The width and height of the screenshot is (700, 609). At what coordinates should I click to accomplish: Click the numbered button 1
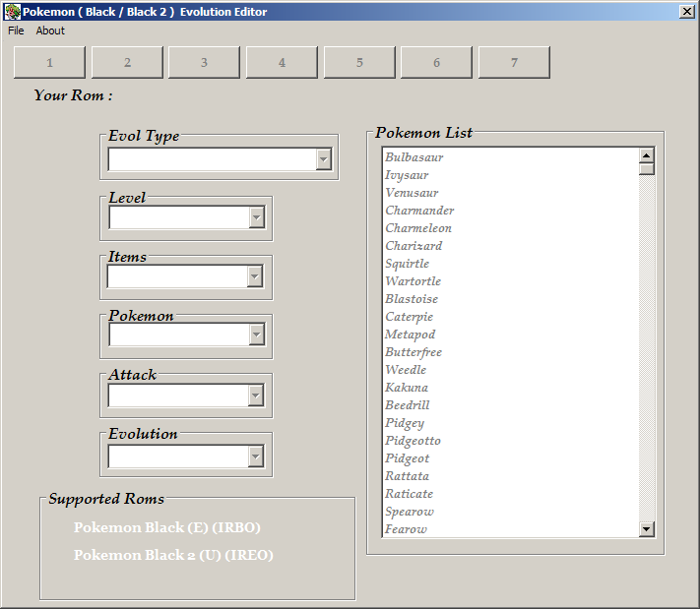click(49, 62)
